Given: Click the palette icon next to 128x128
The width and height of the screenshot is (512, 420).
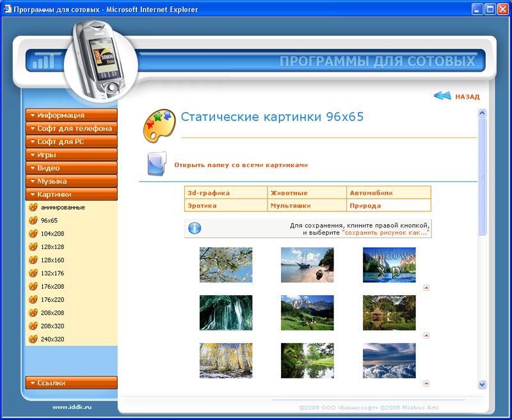Looking at the screenshot, I should (33, 246).
